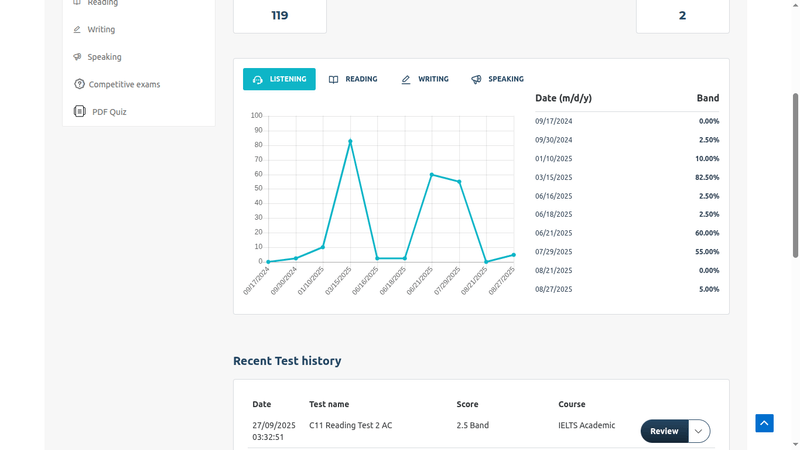Select the 06/16/2025 date entry

click(554, 196)
